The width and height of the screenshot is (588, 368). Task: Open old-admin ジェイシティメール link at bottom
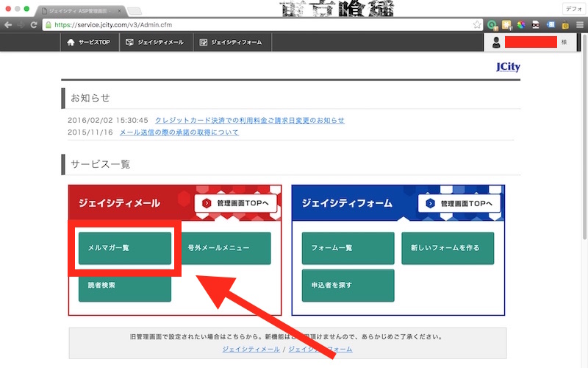coord(251,349)
